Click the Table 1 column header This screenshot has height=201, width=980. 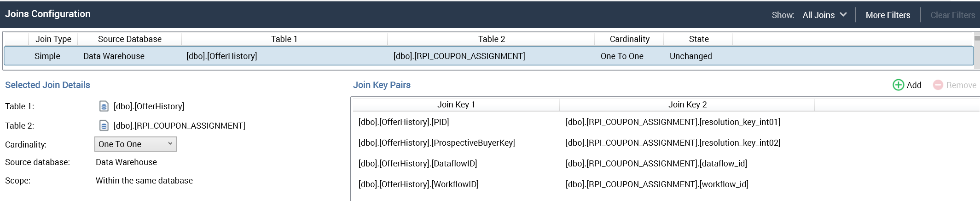(x=284, y=39)
